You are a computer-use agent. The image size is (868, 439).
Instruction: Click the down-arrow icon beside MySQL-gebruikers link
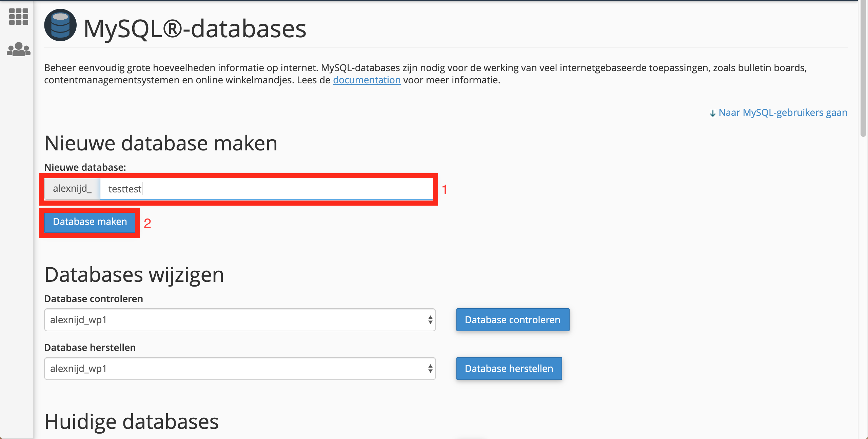point(712,113)
